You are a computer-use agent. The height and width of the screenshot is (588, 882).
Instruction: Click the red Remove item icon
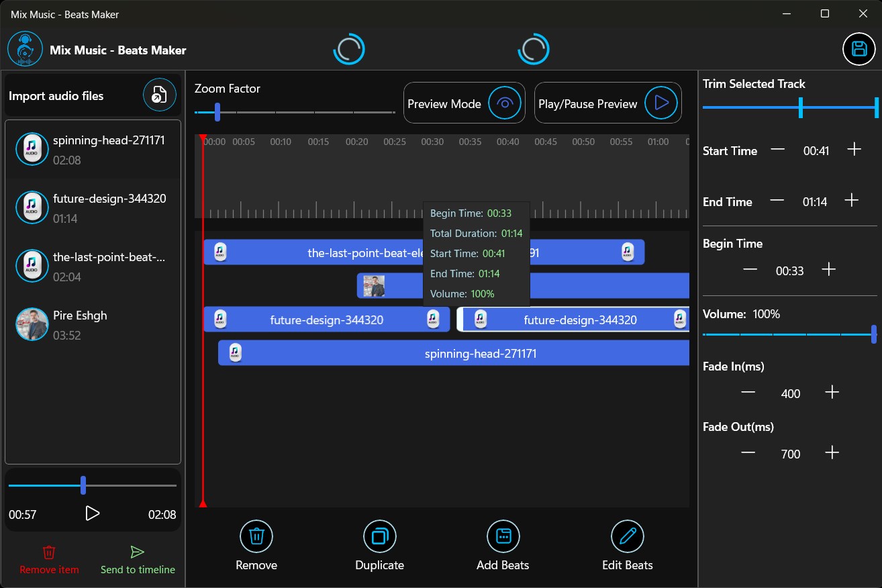click(x=48, y=552)
